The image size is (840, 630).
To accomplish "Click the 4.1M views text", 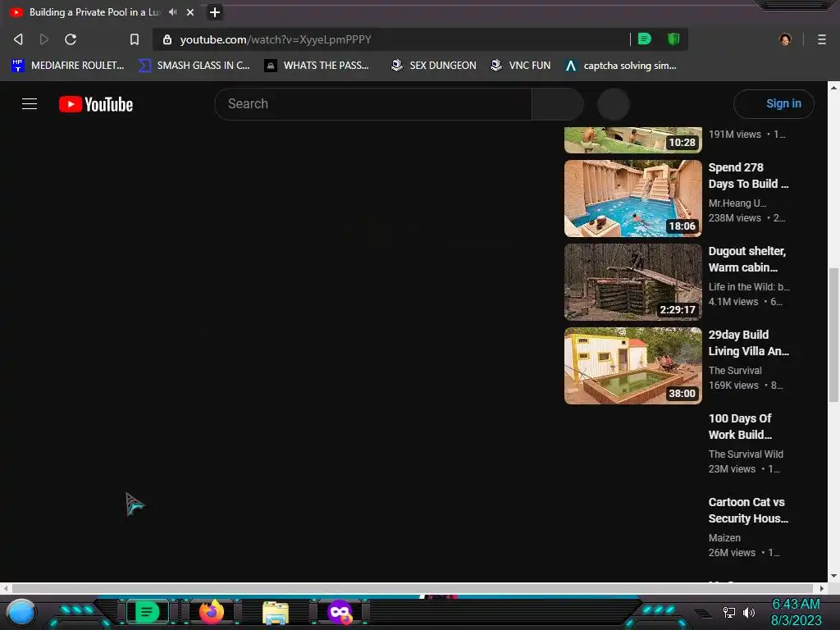I will click(733, 302).
